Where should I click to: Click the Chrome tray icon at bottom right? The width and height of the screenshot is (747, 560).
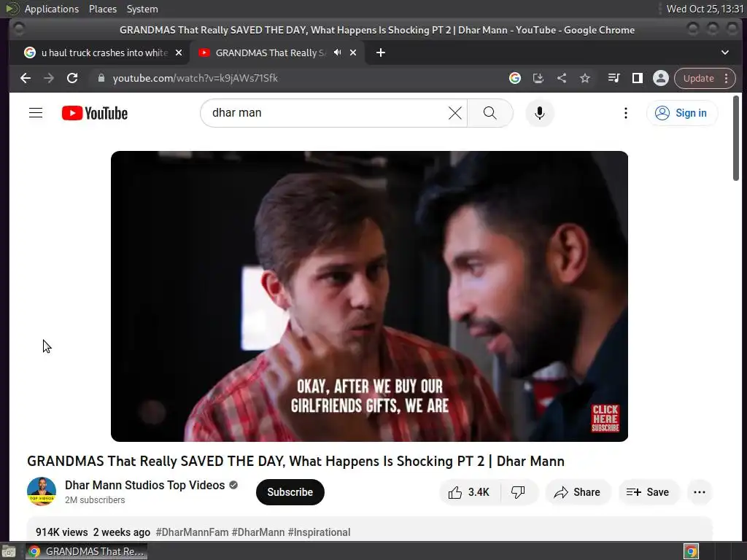pos(691,551)
